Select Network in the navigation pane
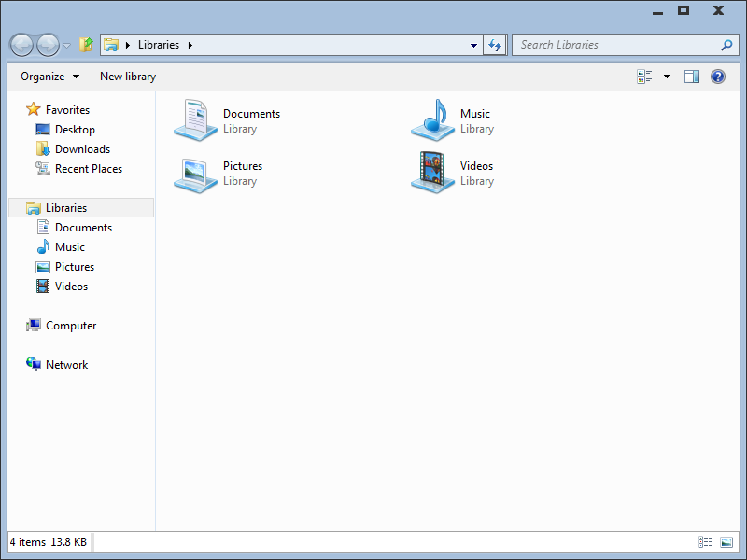Screen dimensions: 747x560 (x=66, y=365)
